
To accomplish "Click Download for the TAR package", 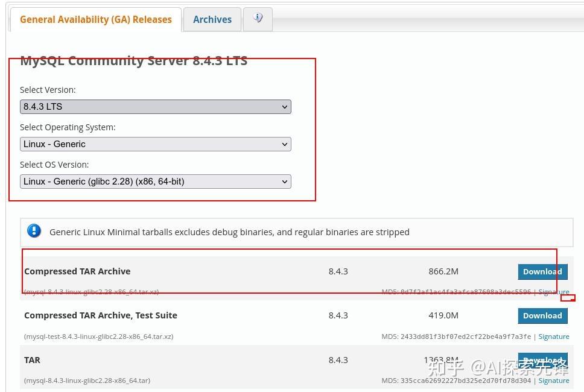I will [x=542, y=360].
